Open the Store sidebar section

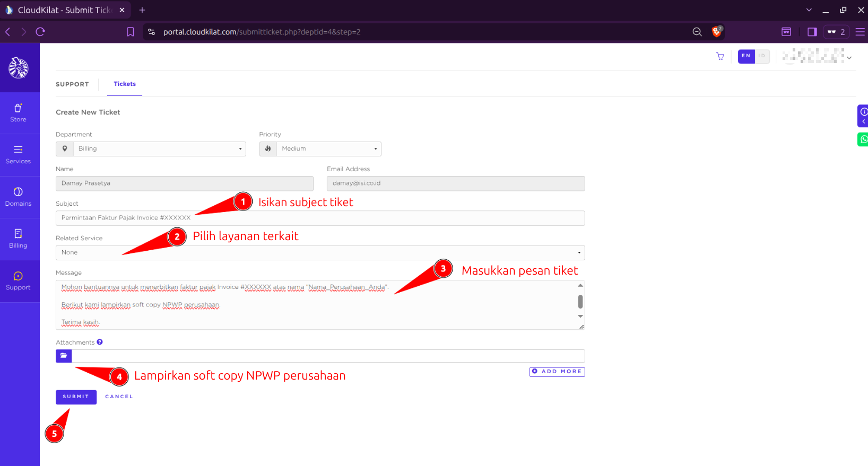click(x=18, y=113)
